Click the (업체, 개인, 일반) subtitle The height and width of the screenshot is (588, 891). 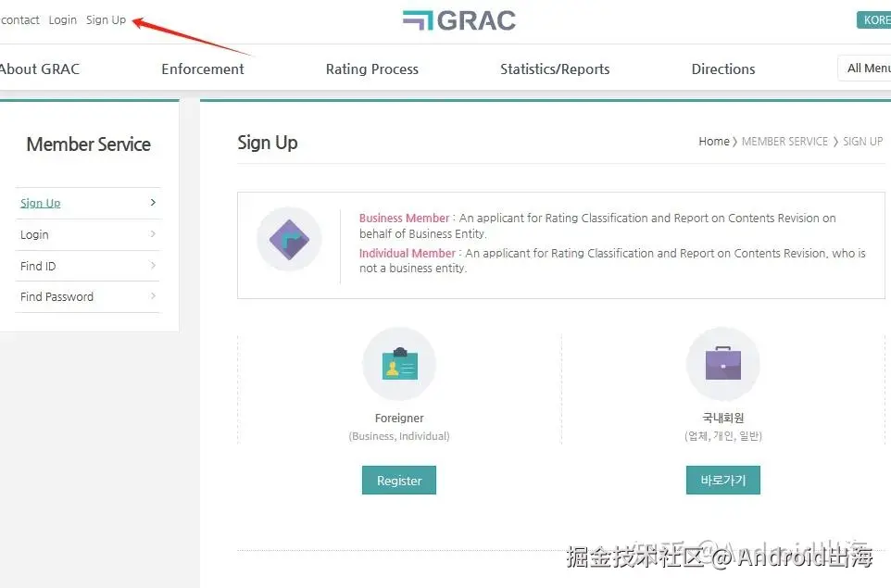tap(722, 436)
